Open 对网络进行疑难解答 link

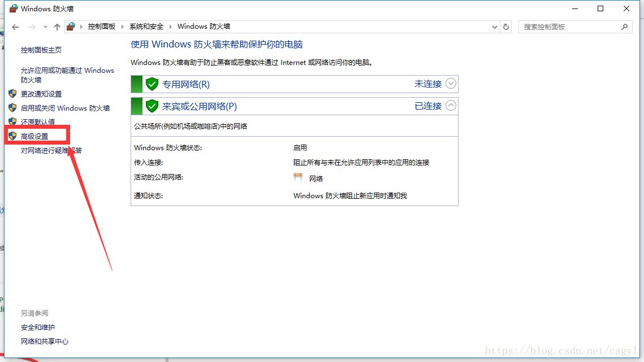pyautogui.click(x=51, y=151)
